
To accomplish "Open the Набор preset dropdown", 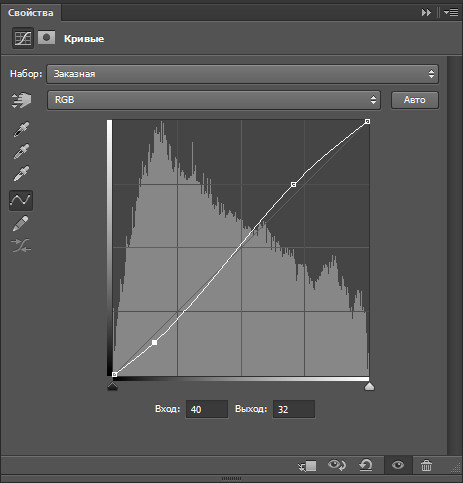I will (x=242, y=74).
